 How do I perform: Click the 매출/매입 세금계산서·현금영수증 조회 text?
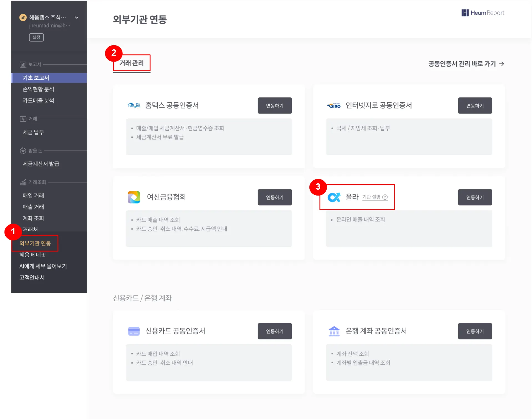[180, 128]
